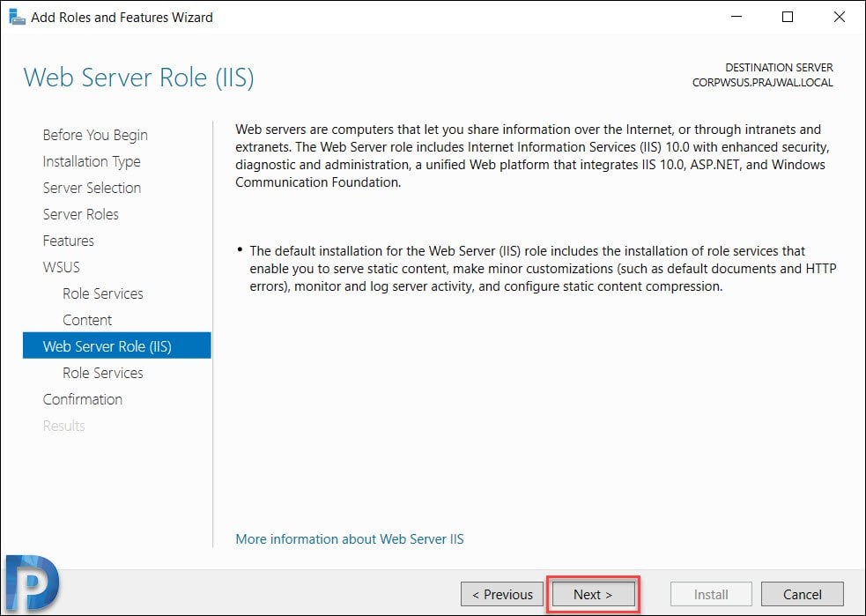Screen dimensions: 866x616
Task: Select Before You Begin step
Action: [x=95, y=135]
